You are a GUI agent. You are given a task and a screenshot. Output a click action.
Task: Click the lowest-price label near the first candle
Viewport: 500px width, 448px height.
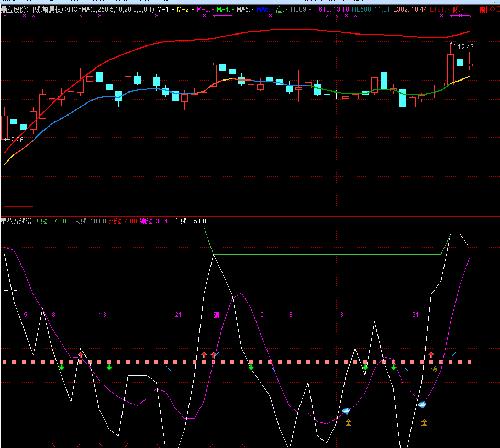coord(16,140)
